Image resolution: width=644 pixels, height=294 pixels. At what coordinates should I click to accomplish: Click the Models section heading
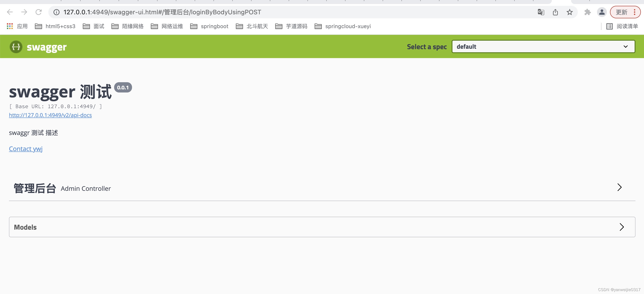[25, 227]
